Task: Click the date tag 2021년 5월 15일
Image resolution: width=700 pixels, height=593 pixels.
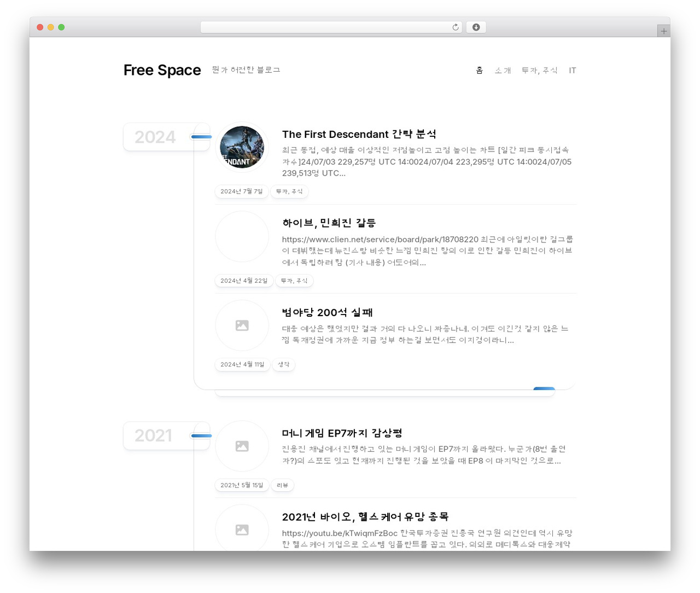Action: [x=242, y=485]
